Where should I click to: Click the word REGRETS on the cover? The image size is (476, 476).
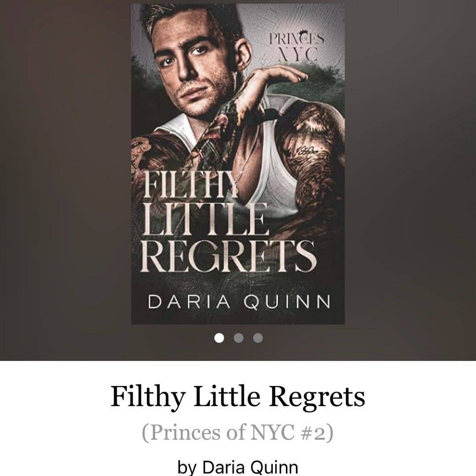pos(228,257)
